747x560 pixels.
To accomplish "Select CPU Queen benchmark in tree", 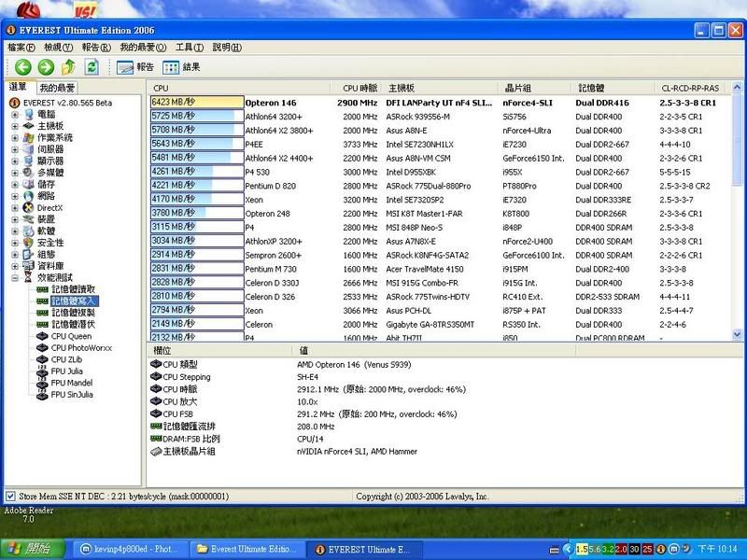I will pyautogui.click(x=71, y=336).
